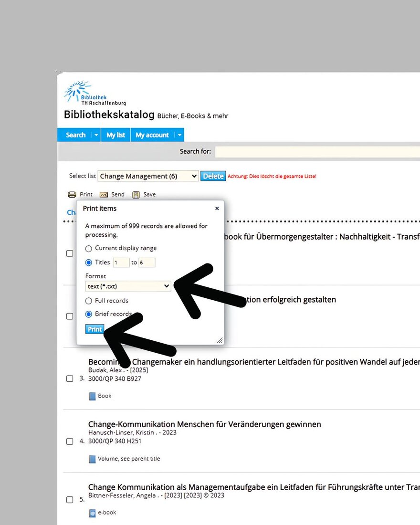Open the Select list dropdown Change Management (6)
This screenshot has height=525, width=420.
tap(148, 176)
